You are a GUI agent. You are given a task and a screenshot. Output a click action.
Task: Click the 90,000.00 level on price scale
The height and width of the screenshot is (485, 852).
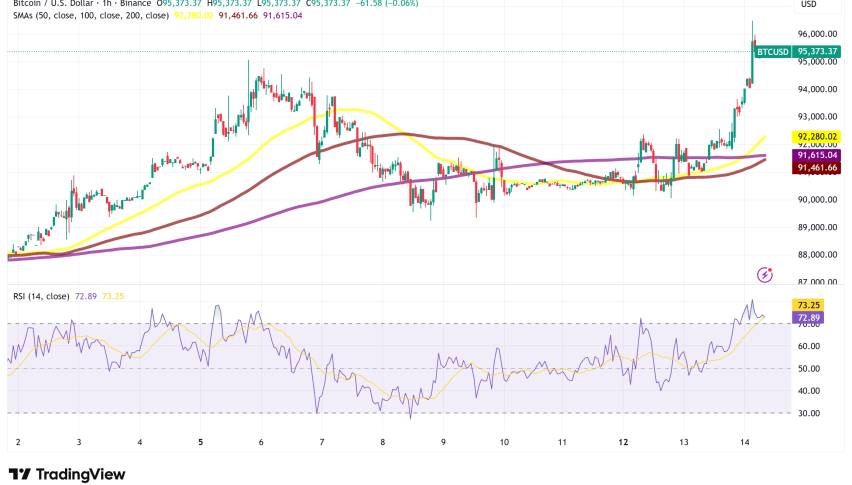tap(816, 199)
